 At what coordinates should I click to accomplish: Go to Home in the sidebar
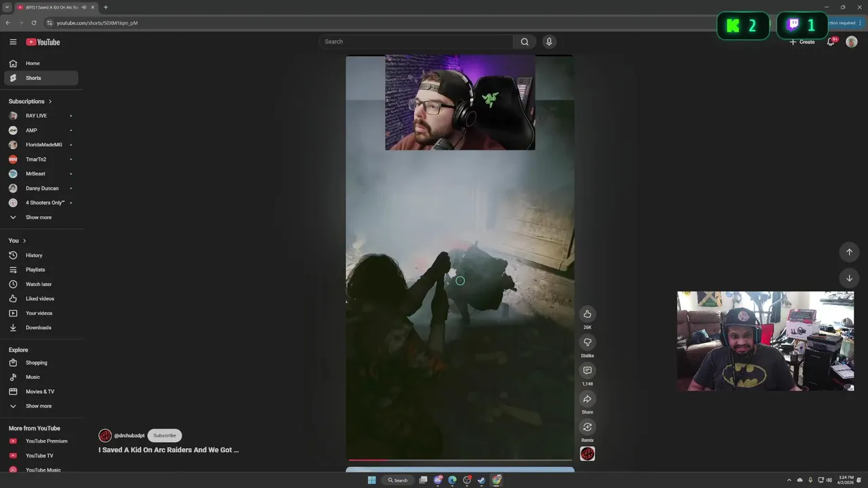pyautogui.click(x=41, y=64)
